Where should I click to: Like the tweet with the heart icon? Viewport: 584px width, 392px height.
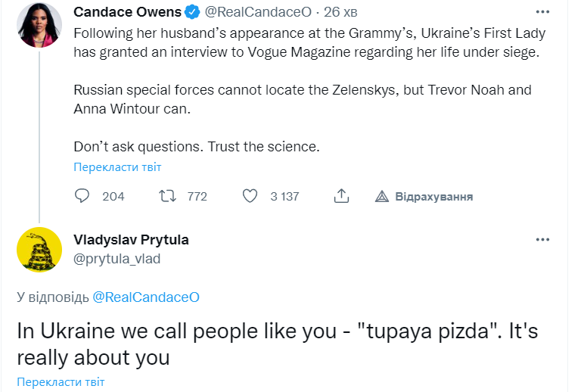[250, 197]
